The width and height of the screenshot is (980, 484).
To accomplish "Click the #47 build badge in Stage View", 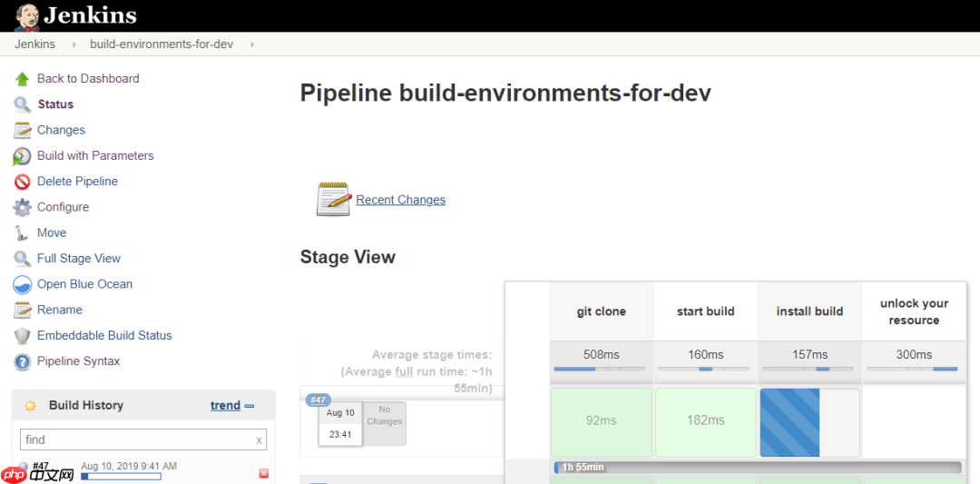I will 318,400.
